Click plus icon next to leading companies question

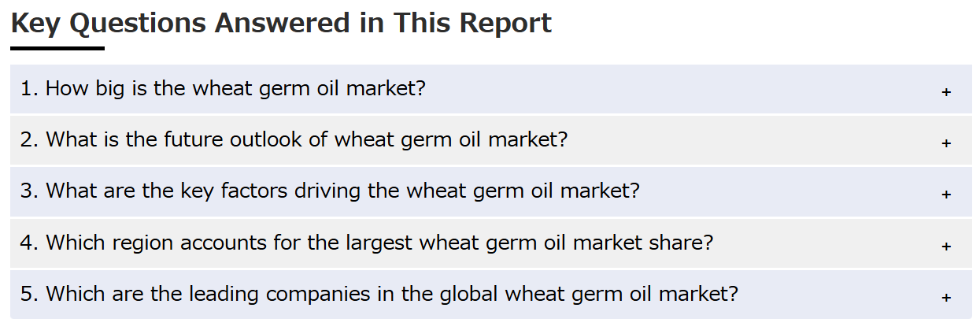click(946, 298)
